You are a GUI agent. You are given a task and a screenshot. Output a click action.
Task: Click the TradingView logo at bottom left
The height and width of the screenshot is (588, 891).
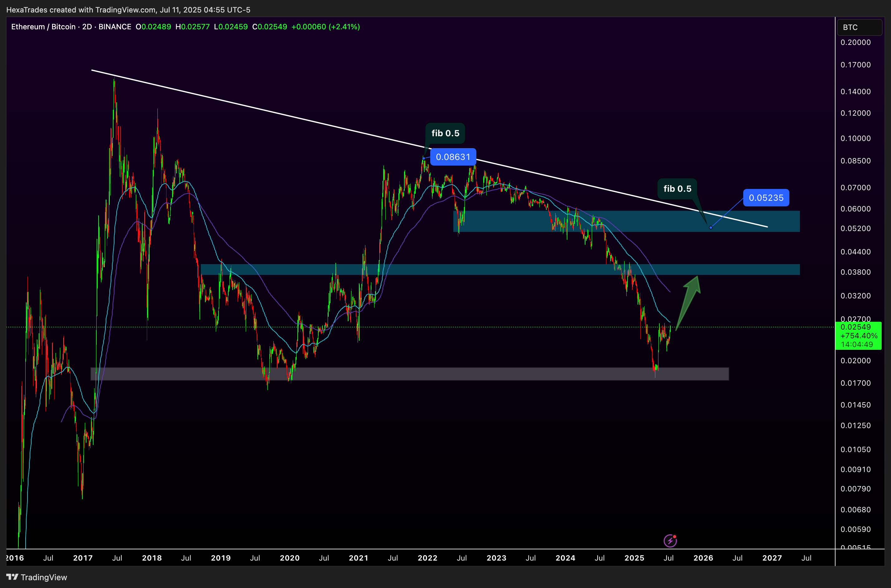[x=37, y=577]
